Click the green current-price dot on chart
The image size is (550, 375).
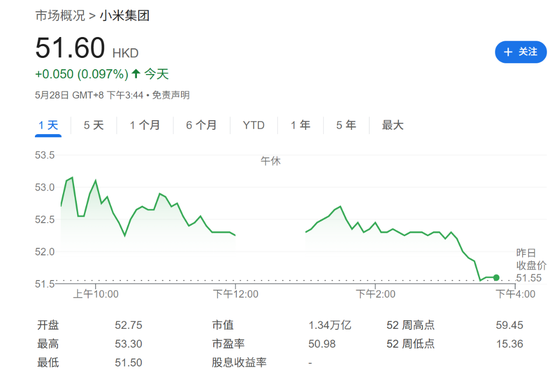(496, 277)
